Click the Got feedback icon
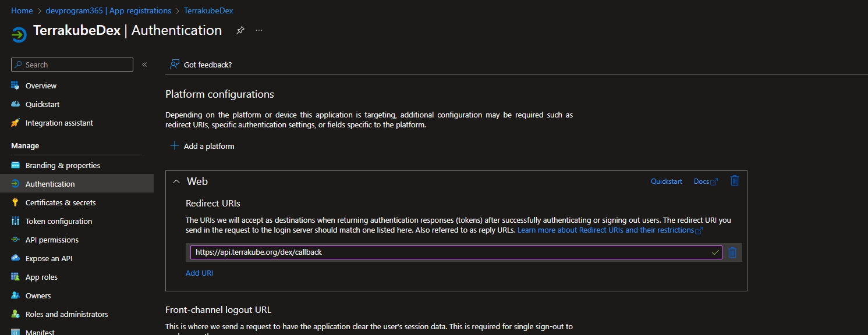This screenshot has width=868, height=335. [174, 65]
